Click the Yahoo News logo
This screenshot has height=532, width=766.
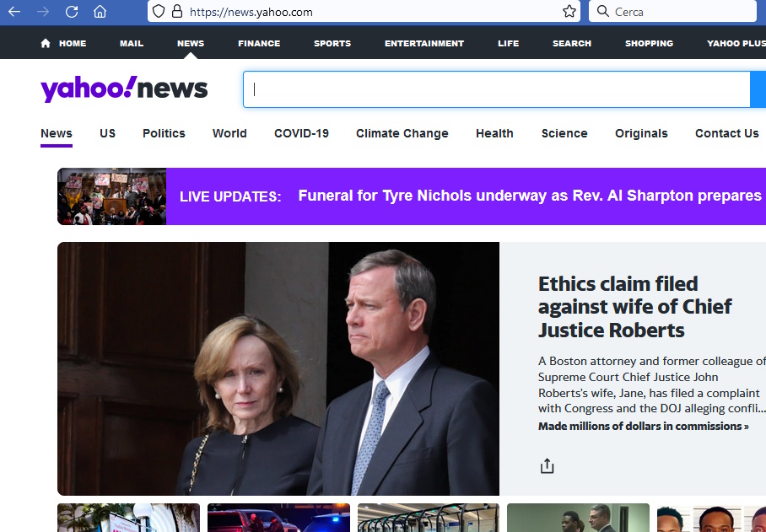pyautogui.click(x=124, y=89)
